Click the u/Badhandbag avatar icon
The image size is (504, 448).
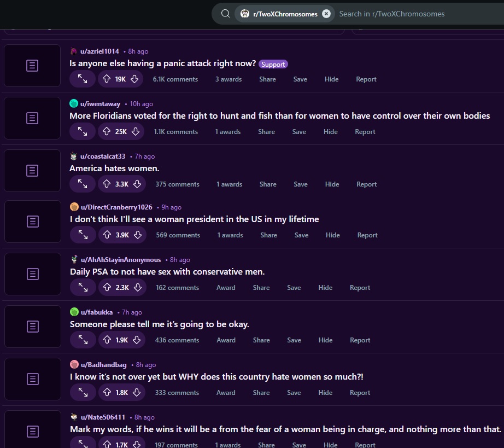tap(74, 364)
